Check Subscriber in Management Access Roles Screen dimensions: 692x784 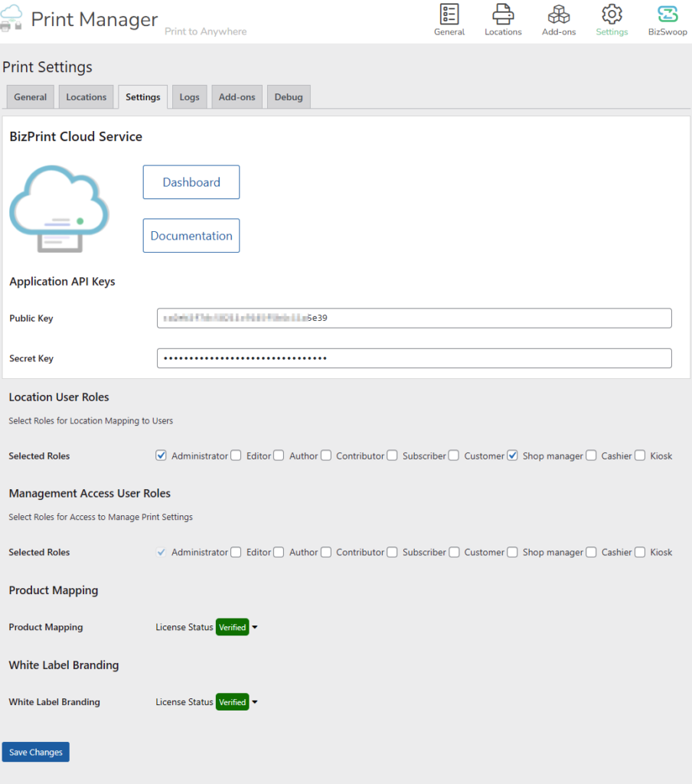pos(393,552)
